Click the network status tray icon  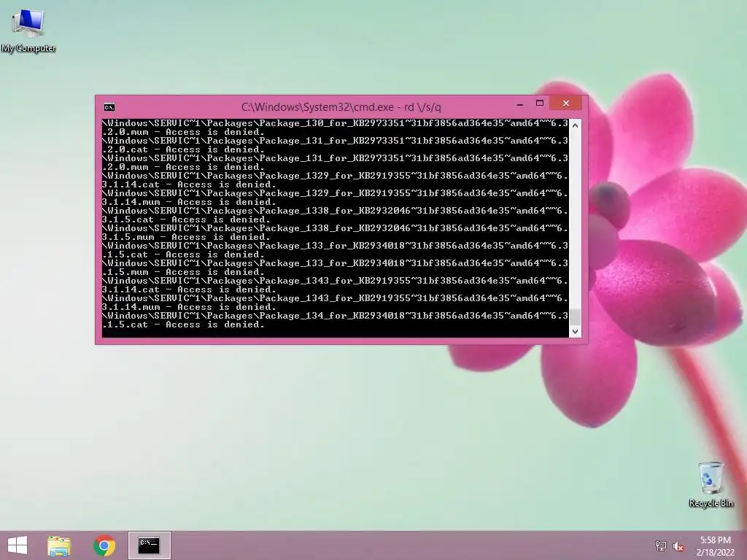661,545
